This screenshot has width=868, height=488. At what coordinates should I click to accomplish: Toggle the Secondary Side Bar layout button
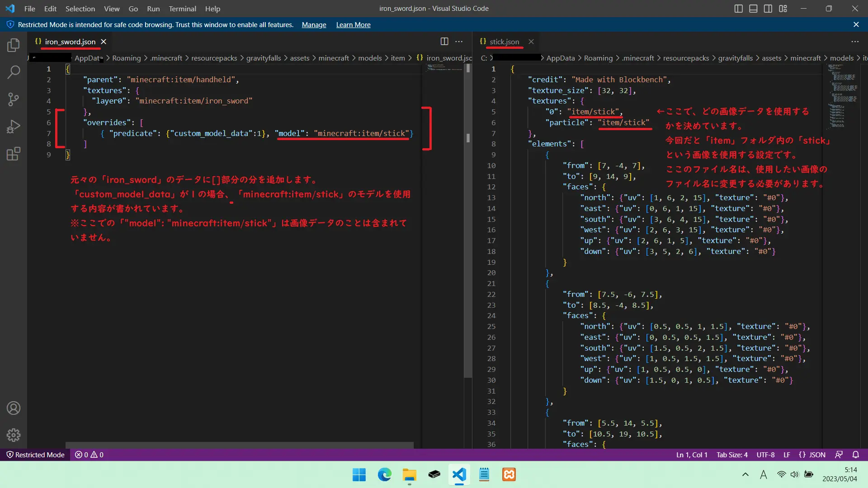[768, 9]
